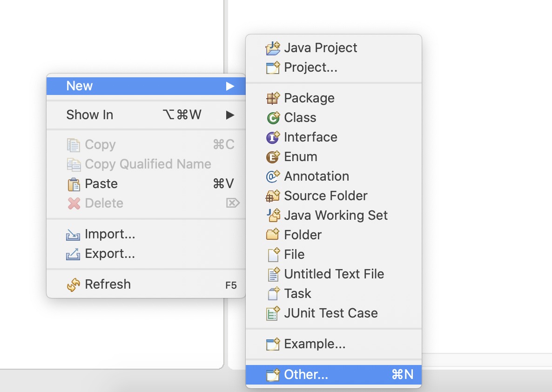Viewport: 552px width, 392px height.
Task: Click the Refresh arrows icon
Action: pyautogui.click(x=74, y=284)
